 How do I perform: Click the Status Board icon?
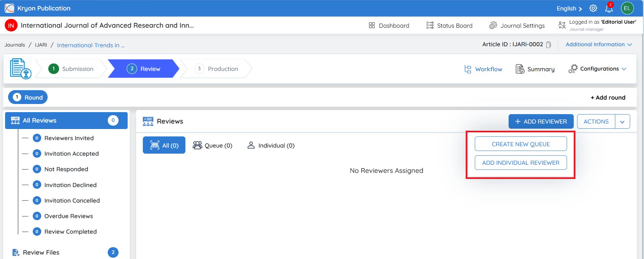click(x=430, y=25)
